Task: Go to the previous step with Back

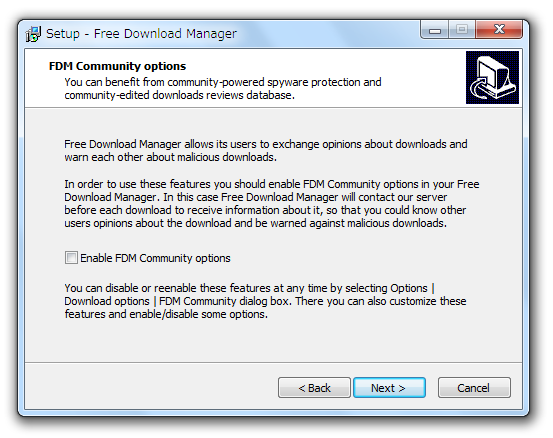Action: coord(314,388)
